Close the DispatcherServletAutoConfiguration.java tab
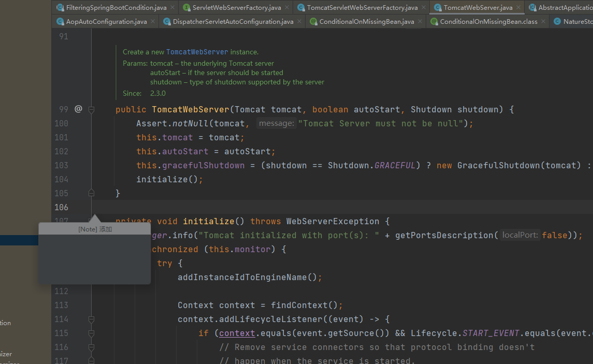593x364 pixels. (299, 21)
